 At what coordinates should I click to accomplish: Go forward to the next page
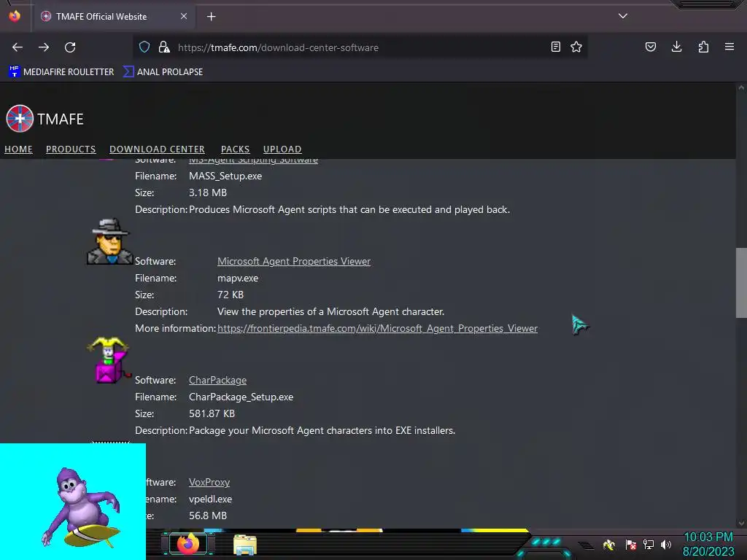44,47
